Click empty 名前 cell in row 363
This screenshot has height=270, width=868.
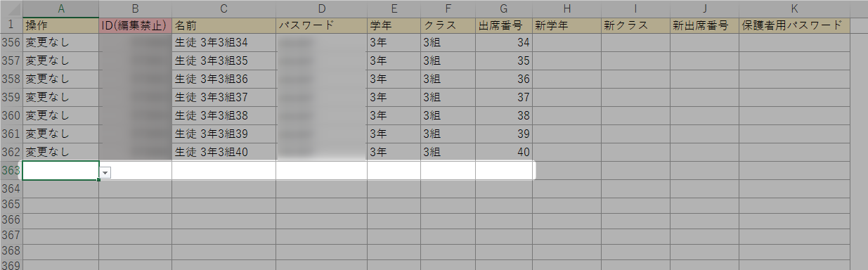pyautogui.click(x=224, y=170)
